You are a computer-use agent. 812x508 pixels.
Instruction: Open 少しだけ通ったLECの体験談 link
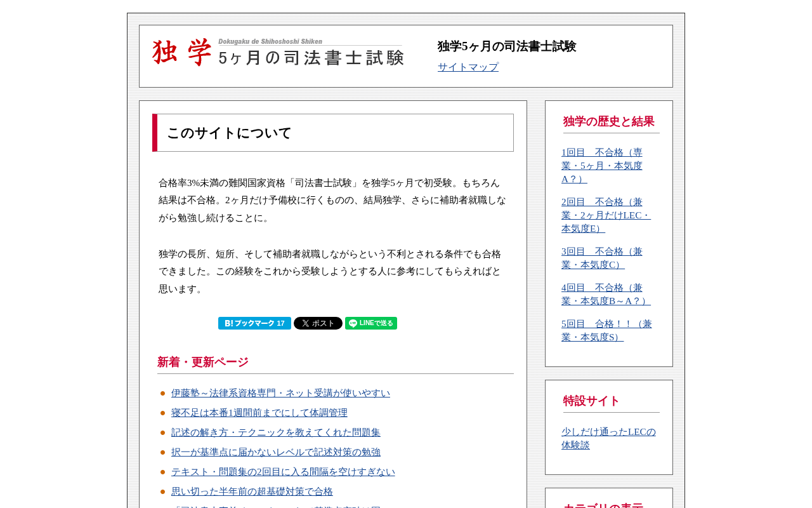point(608,438)
